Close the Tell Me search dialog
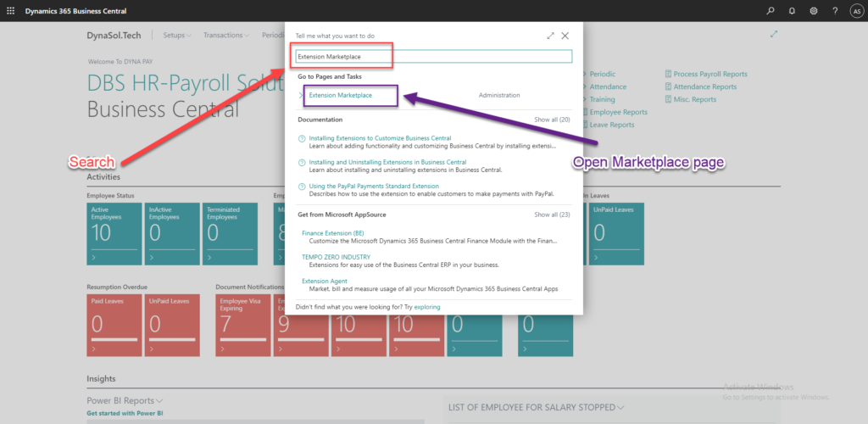Viewport: 868px width, 424px height. tap(565, 36)
